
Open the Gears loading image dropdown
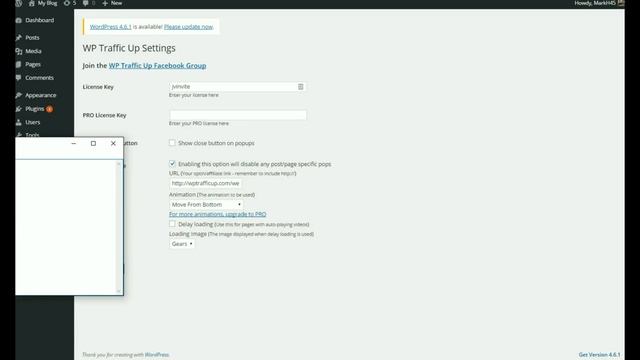point(182,244)
